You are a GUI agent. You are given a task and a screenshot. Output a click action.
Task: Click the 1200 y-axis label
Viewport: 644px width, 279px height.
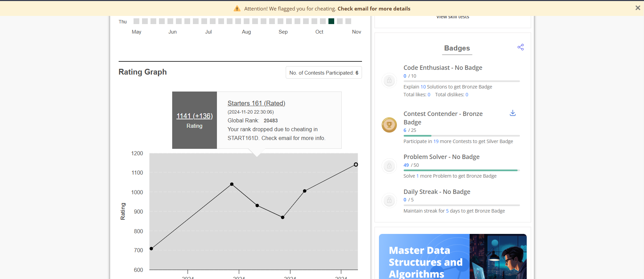point(137,153)
